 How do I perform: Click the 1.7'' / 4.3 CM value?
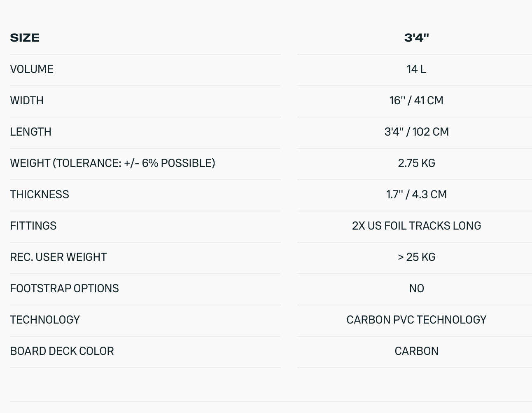[x=416, y=195]
